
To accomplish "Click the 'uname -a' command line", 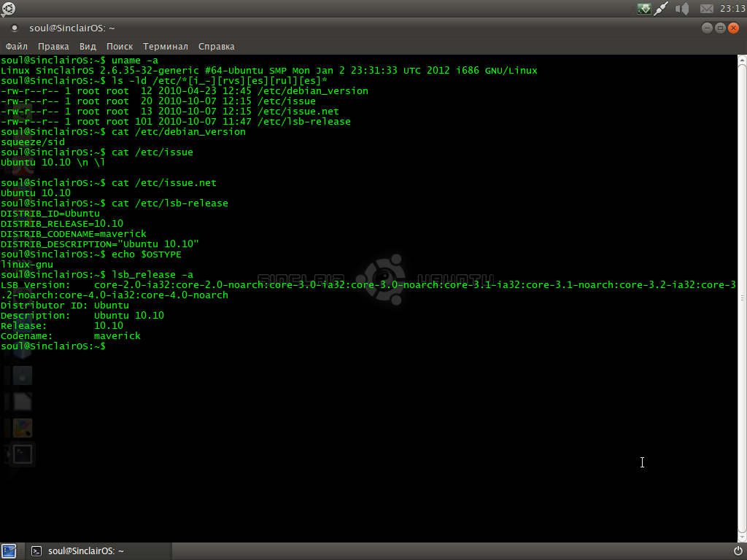I will [80, 60].
